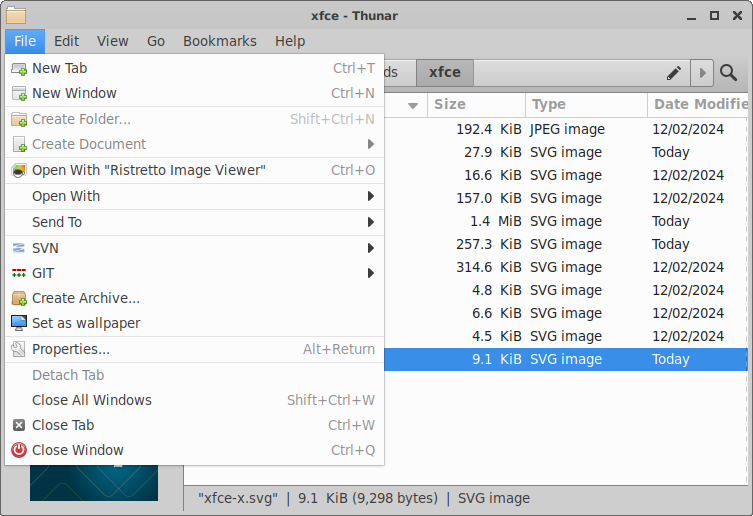Expand the SVN submenu arrow
The image size is (753, 516).
click(370, 248)
